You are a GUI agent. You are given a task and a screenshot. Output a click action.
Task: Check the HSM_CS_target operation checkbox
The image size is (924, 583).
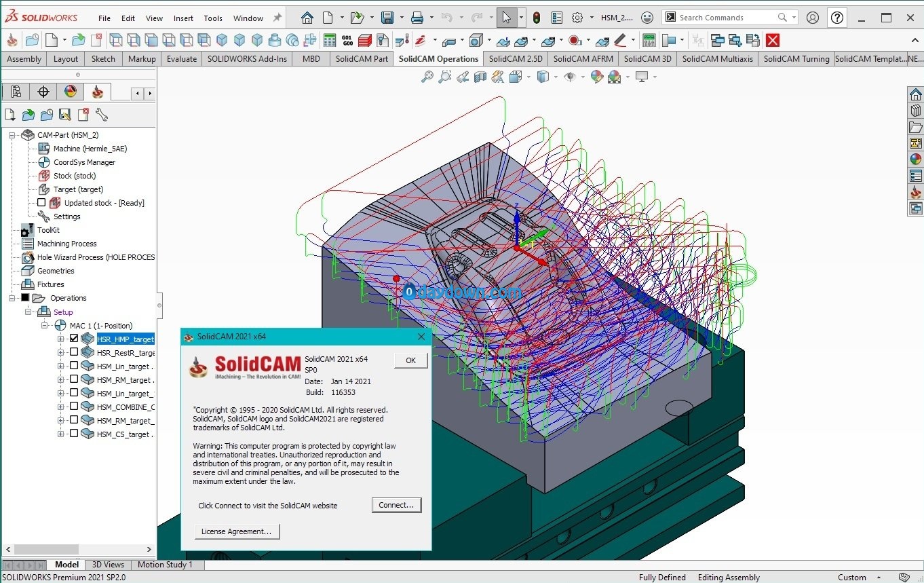pos(74,434)
